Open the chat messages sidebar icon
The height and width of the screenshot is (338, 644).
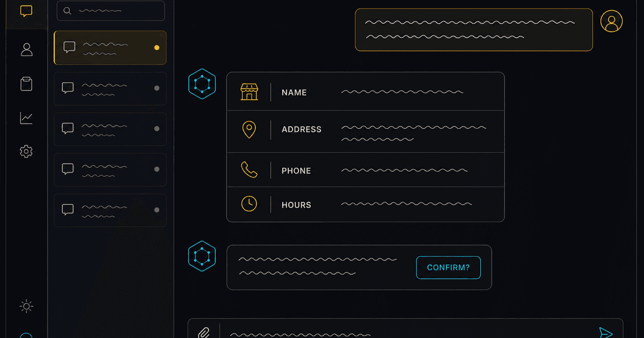pyautogui.click(x=26, y=11)
